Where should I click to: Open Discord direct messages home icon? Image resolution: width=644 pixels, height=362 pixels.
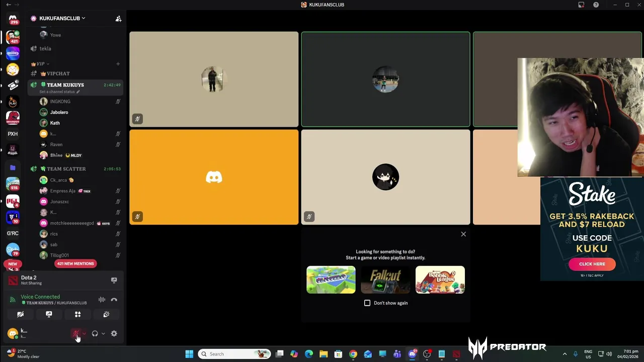click(13, 19)
